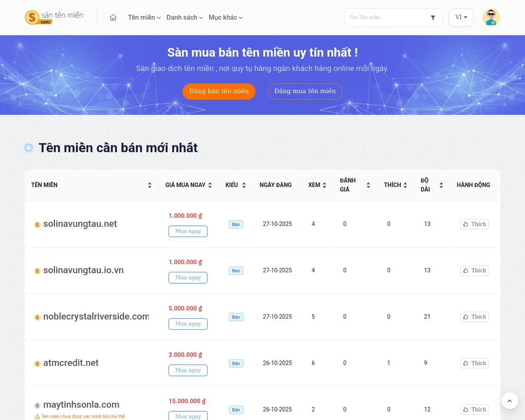
Task: Sort table by Đánh giá column arrows
Action: click(x=368, y=185)
